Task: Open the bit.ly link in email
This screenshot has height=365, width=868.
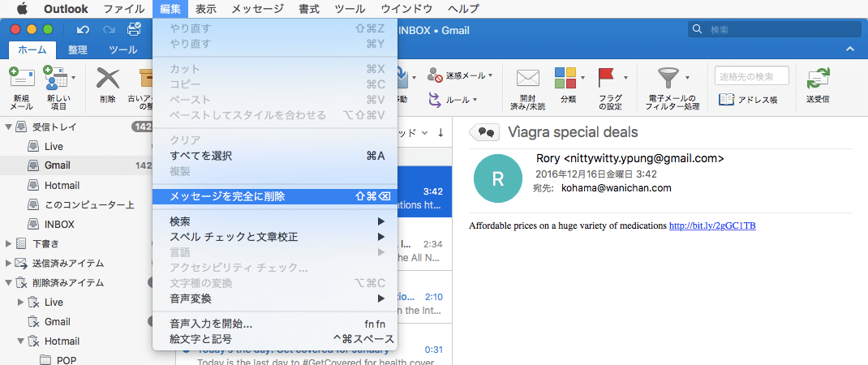Action: pos(712,226)
